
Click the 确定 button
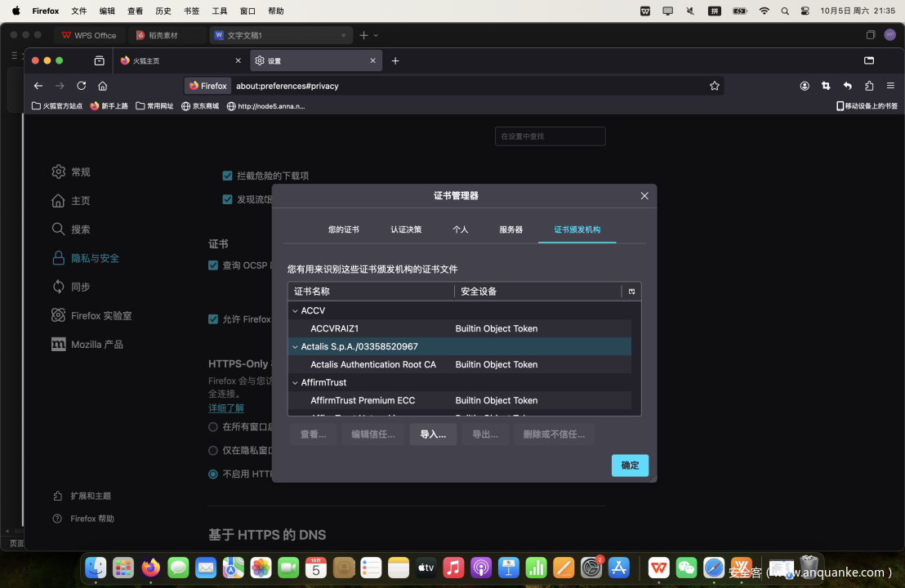[630, 465]
